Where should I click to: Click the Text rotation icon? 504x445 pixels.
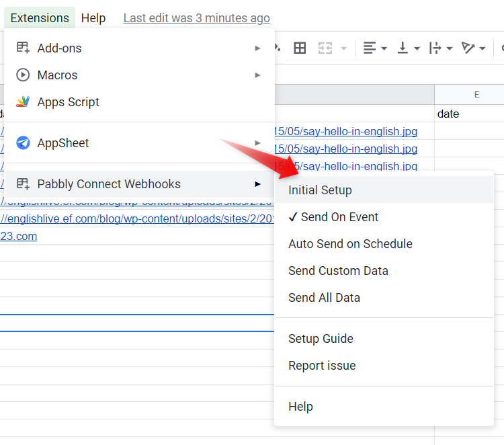coord(468,48)
